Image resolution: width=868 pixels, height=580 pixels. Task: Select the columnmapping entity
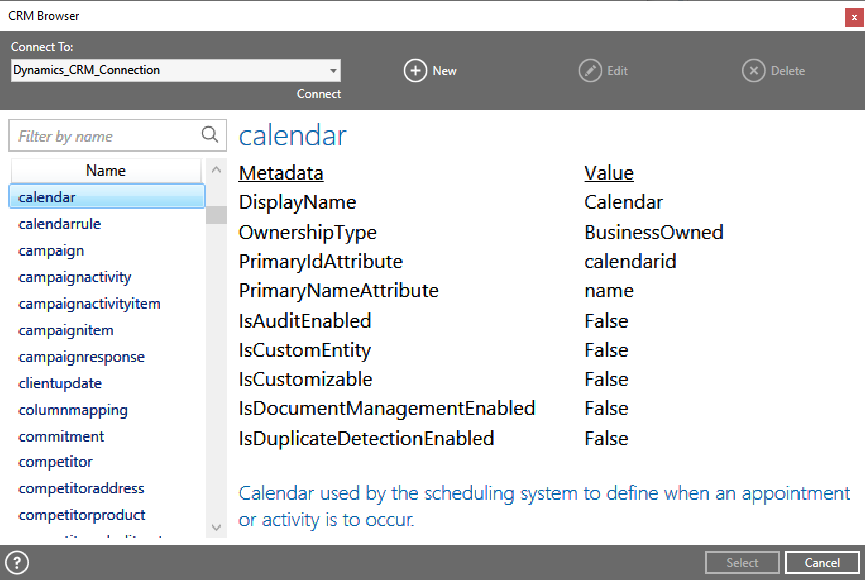click(73, 410)
